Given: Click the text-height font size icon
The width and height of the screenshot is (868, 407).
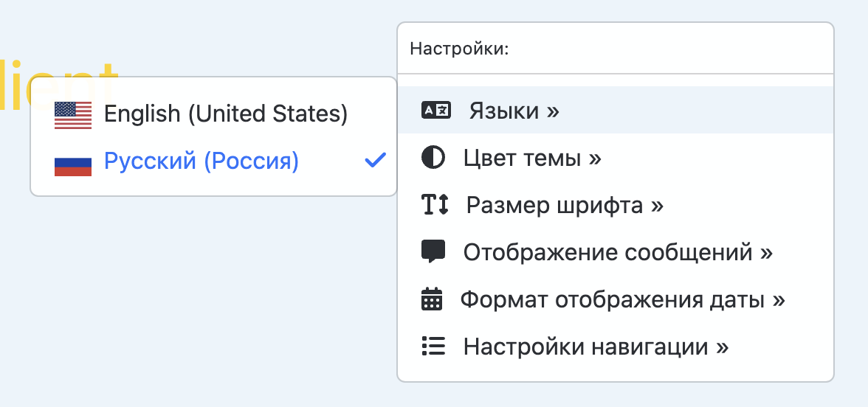Looking at the screenshot, I should pyautogui.click(x=435, y=205).
